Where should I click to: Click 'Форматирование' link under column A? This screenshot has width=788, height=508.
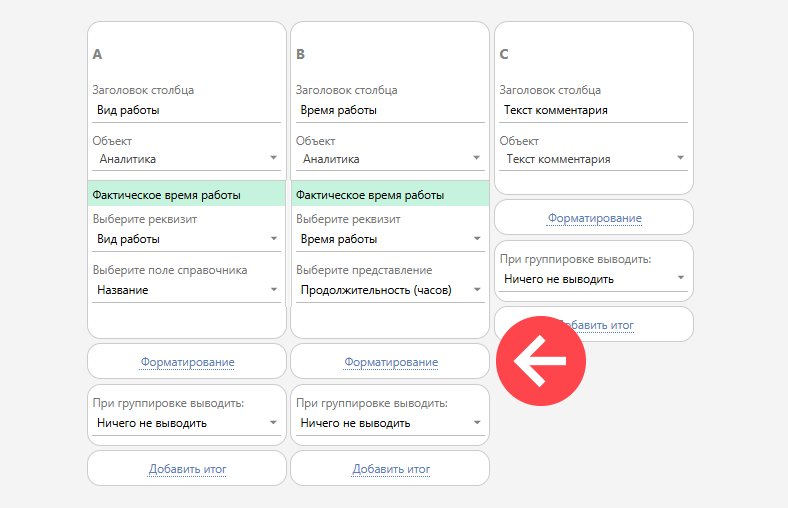(x=187, y=362)
